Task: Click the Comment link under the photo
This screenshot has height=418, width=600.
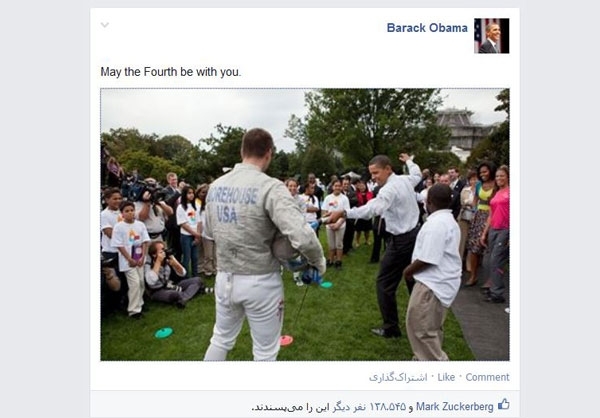Action: pyautogui.click(x=488, y=377)
